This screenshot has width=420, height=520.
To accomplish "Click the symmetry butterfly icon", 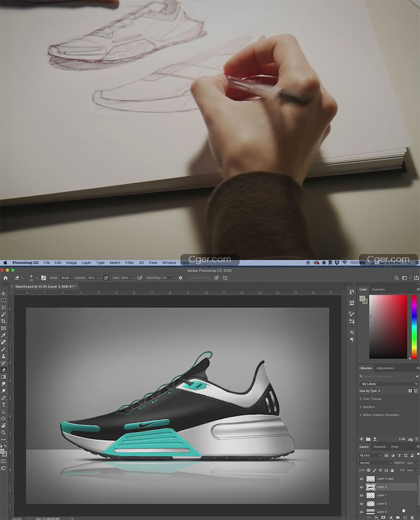I will (x=225, y=278).
